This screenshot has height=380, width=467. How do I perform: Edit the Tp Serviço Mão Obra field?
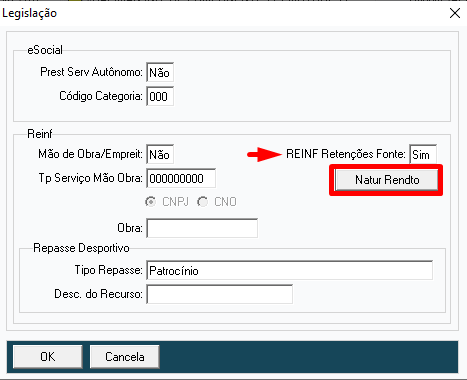(x=181, y=178)
